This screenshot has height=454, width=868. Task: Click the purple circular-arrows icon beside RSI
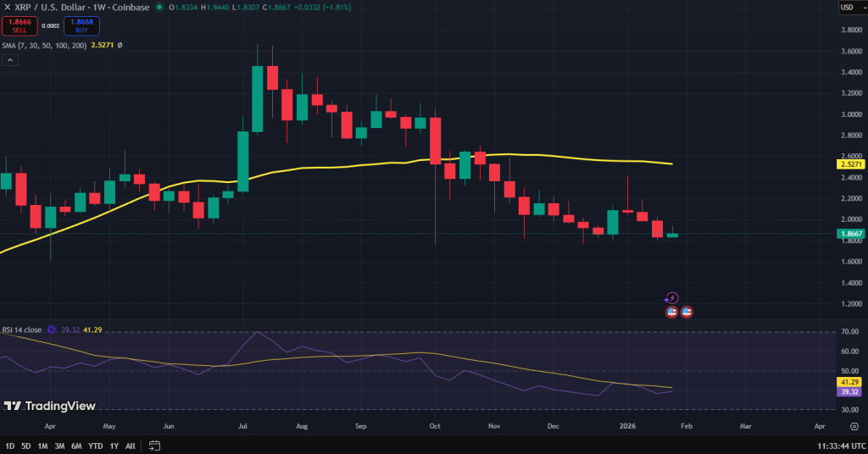click(52, 329)
